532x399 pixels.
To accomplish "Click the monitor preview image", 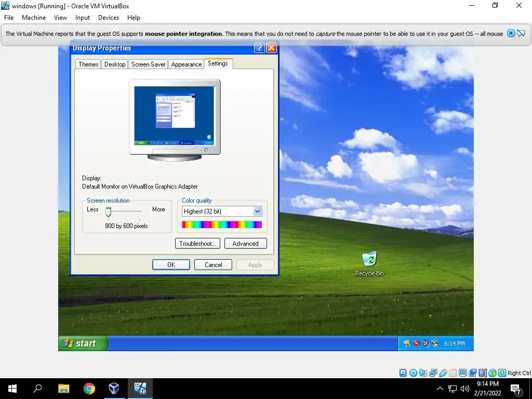I will [175, 120].
